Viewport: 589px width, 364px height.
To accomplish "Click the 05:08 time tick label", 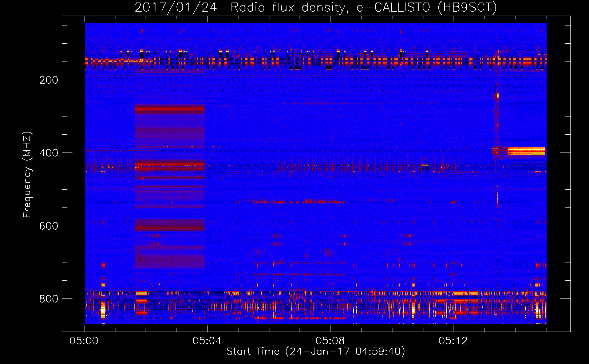I will click(x=330, y=341).
